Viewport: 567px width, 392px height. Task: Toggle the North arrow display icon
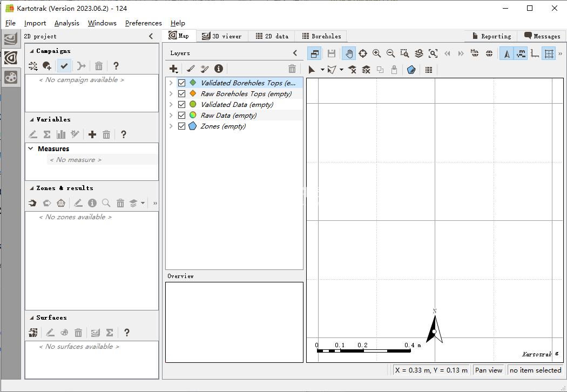[x=507, y=53]
